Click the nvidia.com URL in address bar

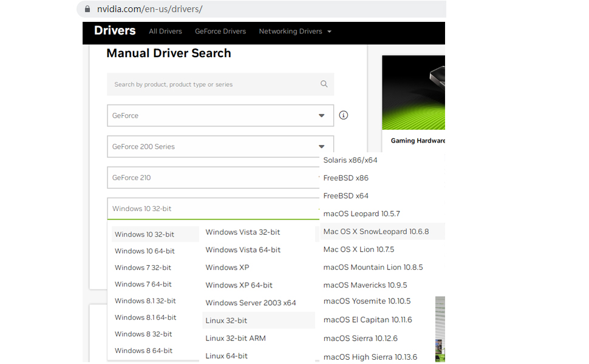point(149,9)
